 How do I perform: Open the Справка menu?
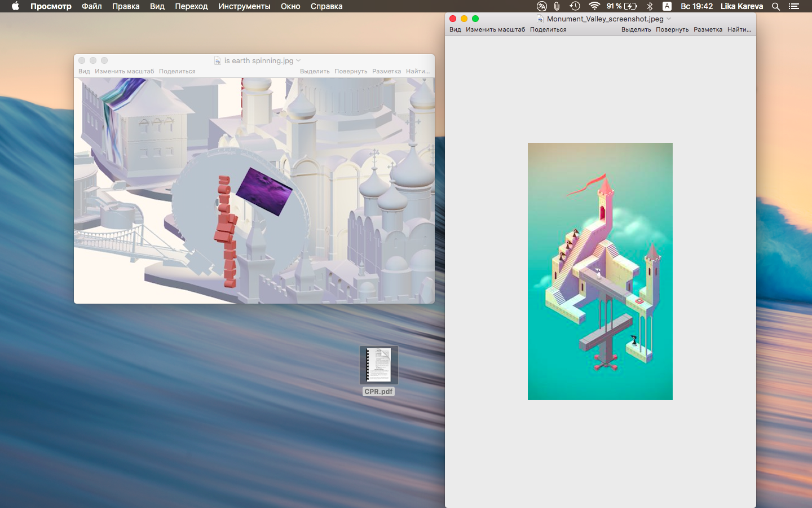click(326, 6)
